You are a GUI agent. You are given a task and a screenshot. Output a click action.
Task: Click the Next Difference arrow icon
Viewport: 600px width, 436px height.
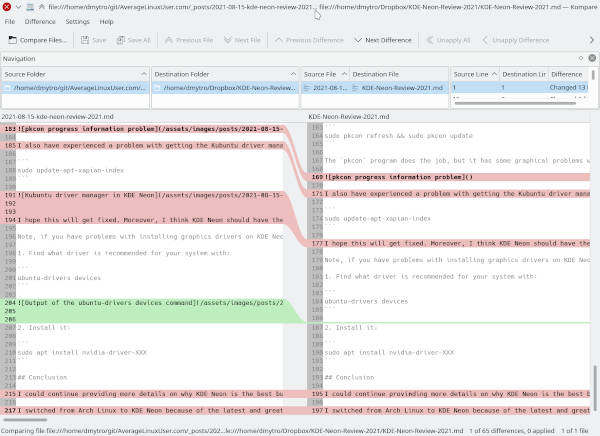tap(358, 40)
